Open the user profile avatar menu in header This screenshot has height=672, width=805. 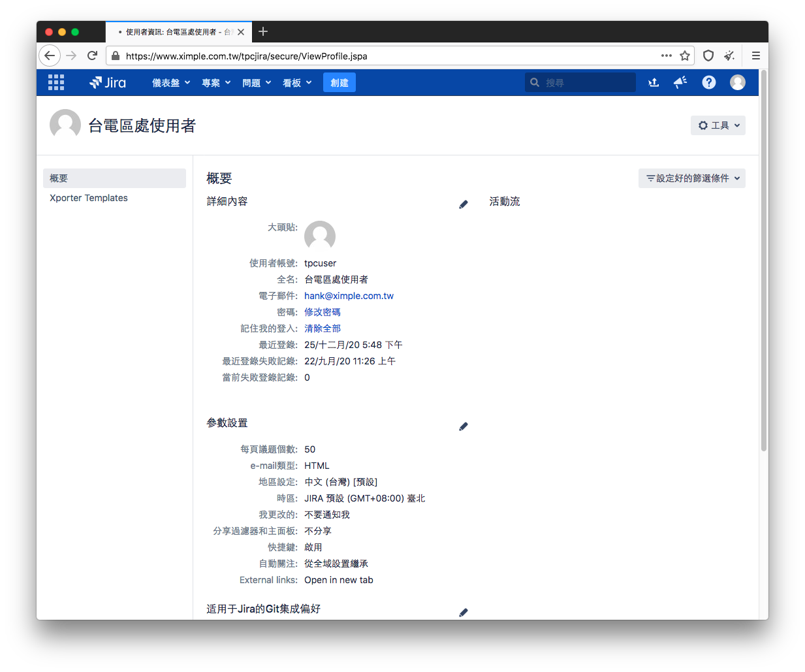click(x=738, y=82)
